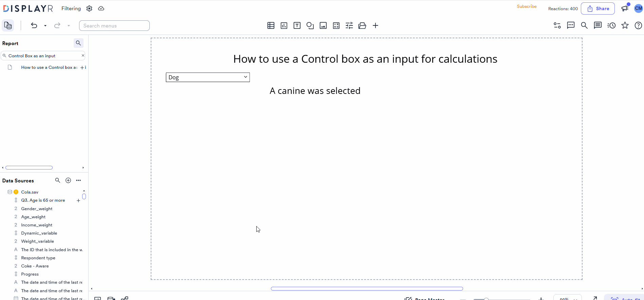The width and height of the screenshot is (644, 300).
Task: Open favorites star icon
Action: tap(625, 25)
